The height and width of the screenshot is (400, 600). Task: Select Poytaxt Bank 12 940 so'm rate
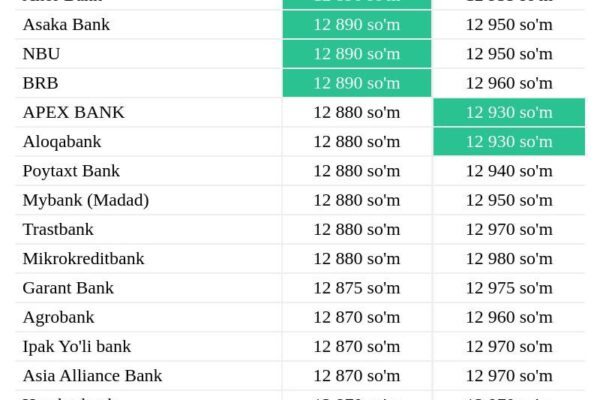(509, 171)
